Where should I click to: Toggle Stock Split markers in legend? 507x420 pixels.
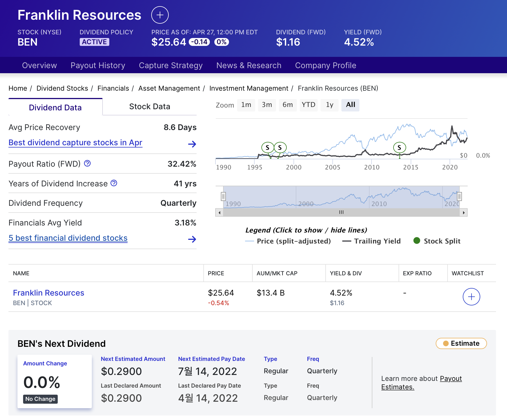437,241
